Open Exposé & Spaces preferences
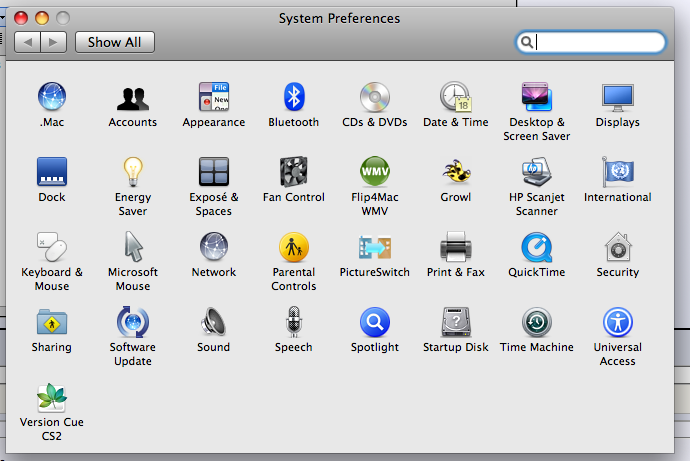 coord(213,173)
